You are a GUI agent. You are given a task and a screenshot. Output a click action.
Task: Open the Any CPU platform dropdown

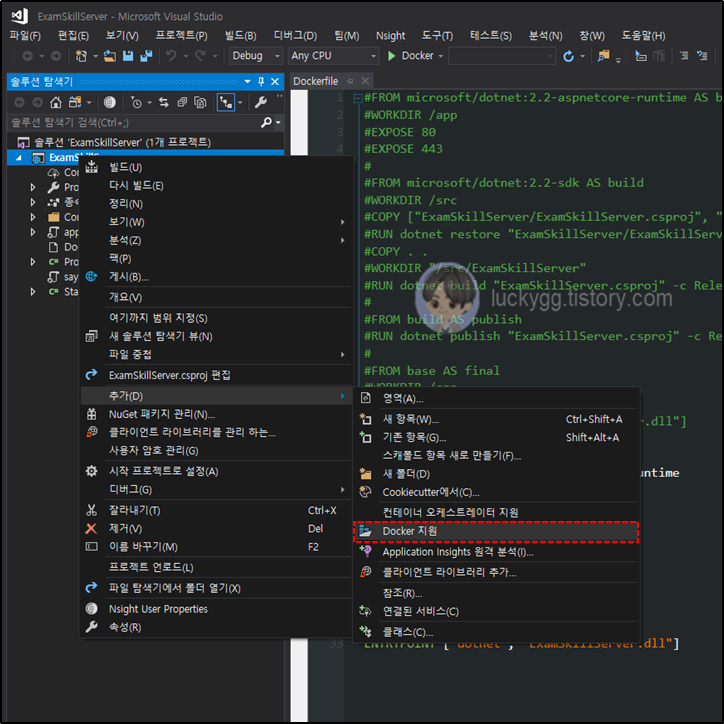pos(333,56)
